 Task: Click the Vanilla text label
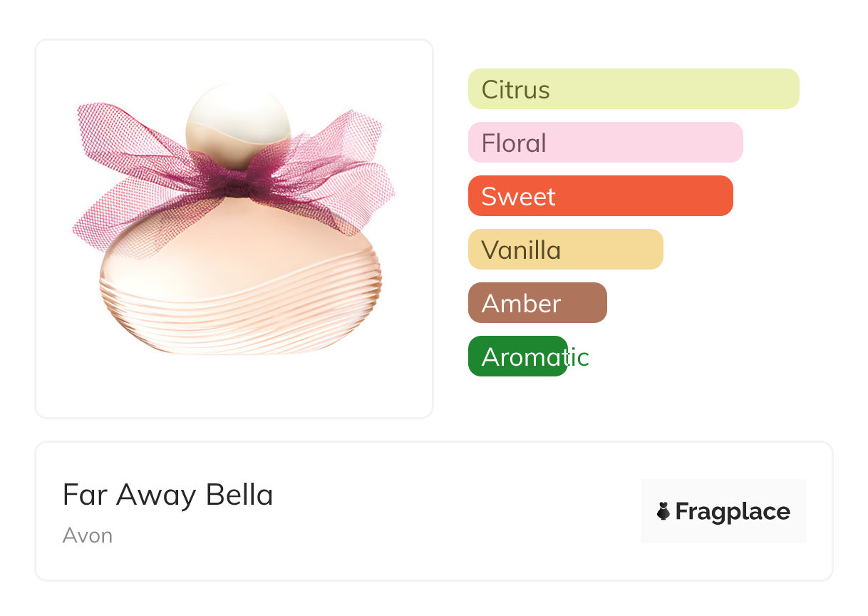coord(521,250)
